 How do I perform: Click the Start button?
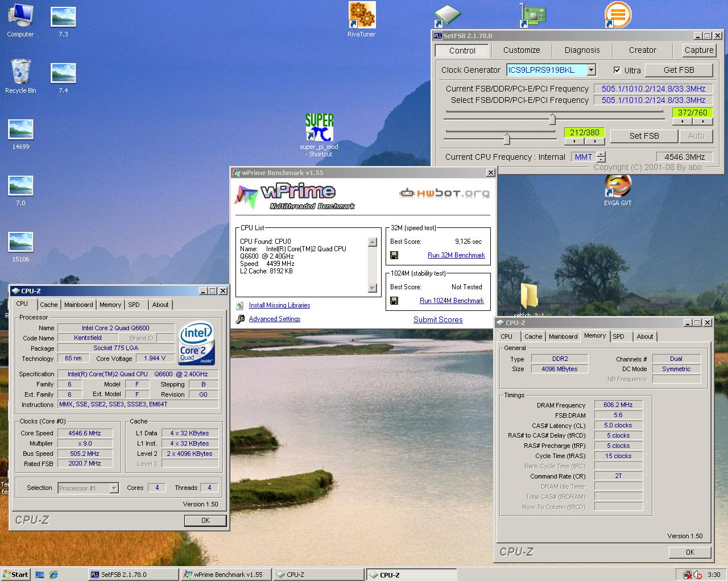coord(15,575)
